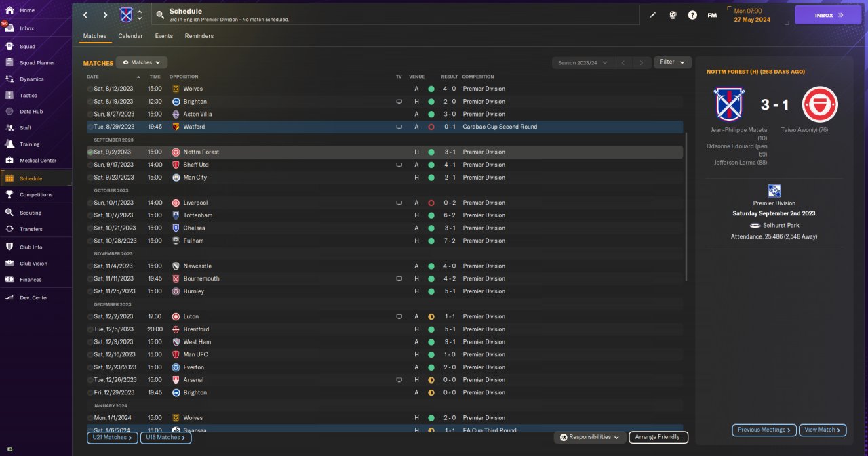Click View Match button
Image resolution: width=868 pixels, height=456 pixels.
[x=823, y=430]
